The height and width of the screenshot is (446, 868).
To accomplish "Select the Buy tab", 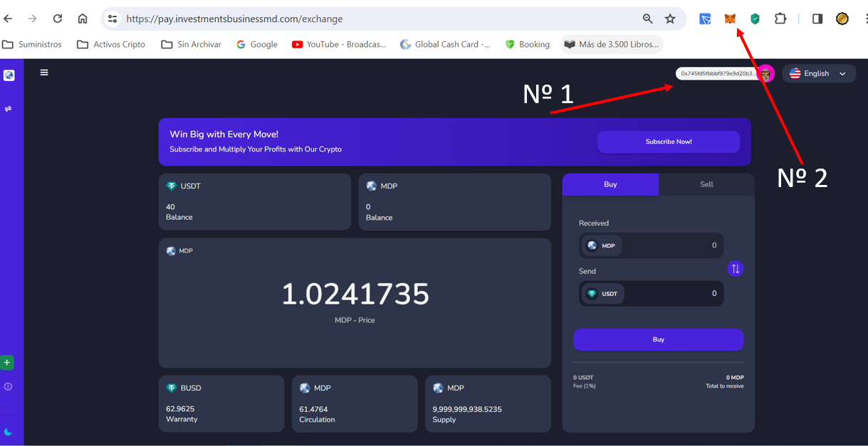I will 610,184.
